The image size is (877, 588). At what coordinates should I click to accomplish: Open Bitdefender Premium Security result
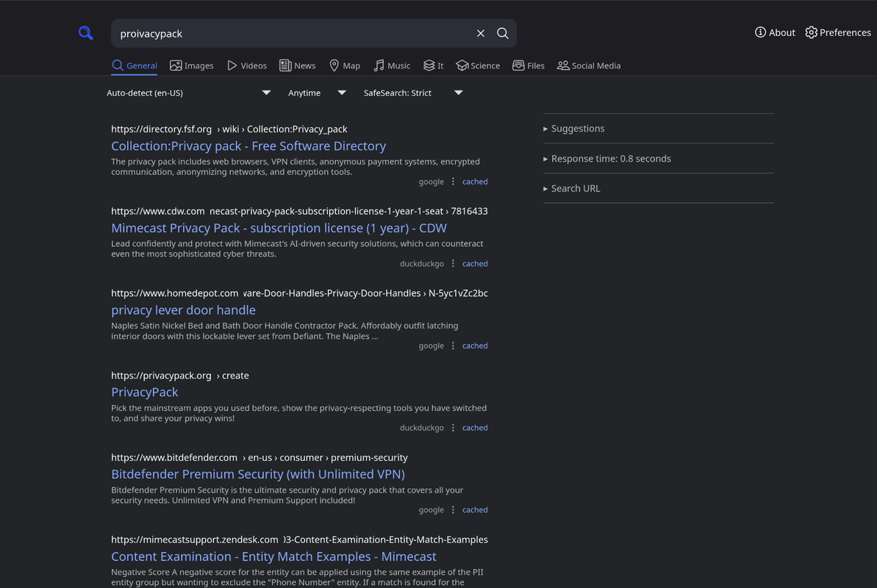click(258, 474)
